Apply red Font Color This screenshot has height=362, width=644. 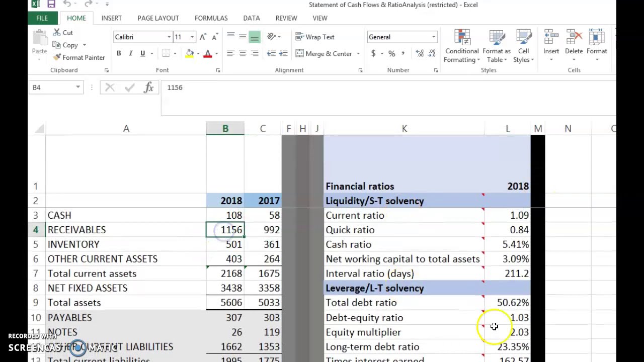tap(208, 53)
